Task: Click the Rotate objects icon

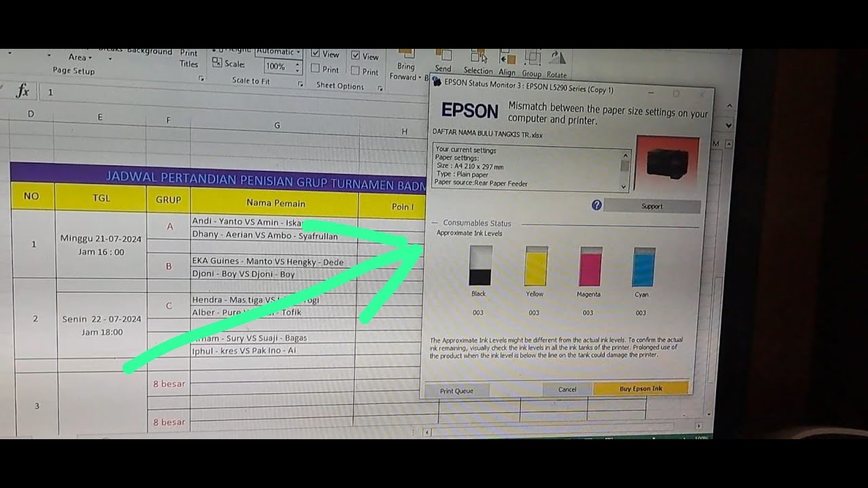Action: pos(557,59)
